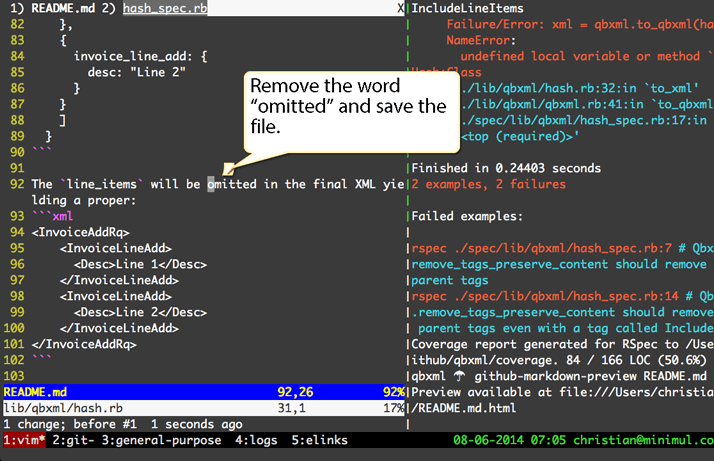Click the lib/qbxml/hash.rb status line
Viewport: 714px width, 461px height.
(204, 408)
